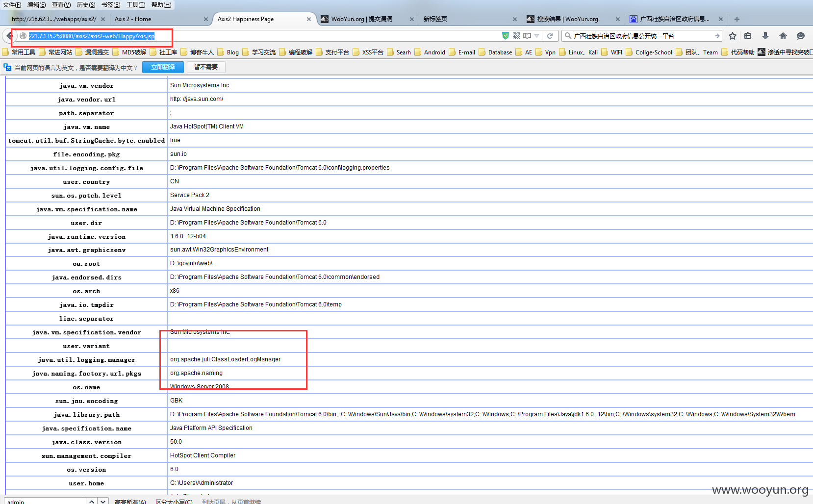Click the 立即翻译 translate button
The height and width of the screenshot is (504, 813).
(x=163, y=67)
